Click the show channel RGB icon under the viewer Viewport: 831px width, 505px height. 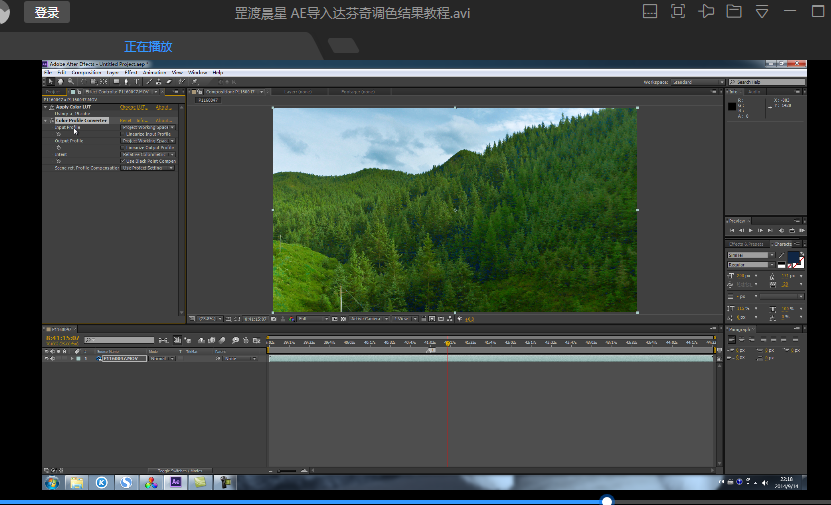pos(291,319)
